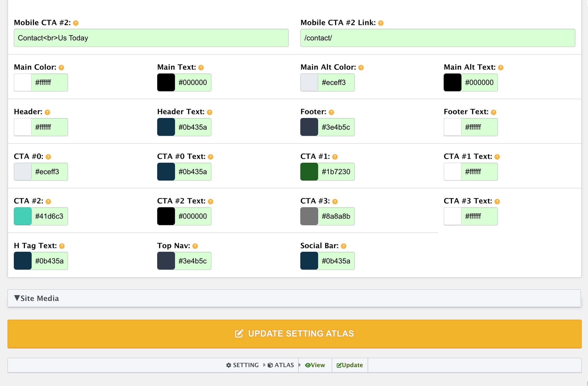
Task: Click the Header Text help icon
Action: pos(209,112)
